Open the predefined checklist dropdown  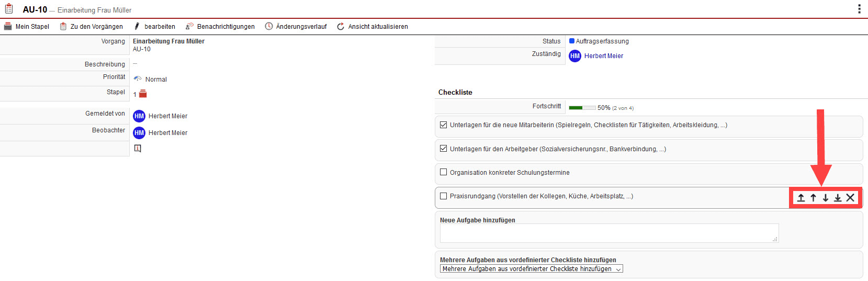point(531,269)
